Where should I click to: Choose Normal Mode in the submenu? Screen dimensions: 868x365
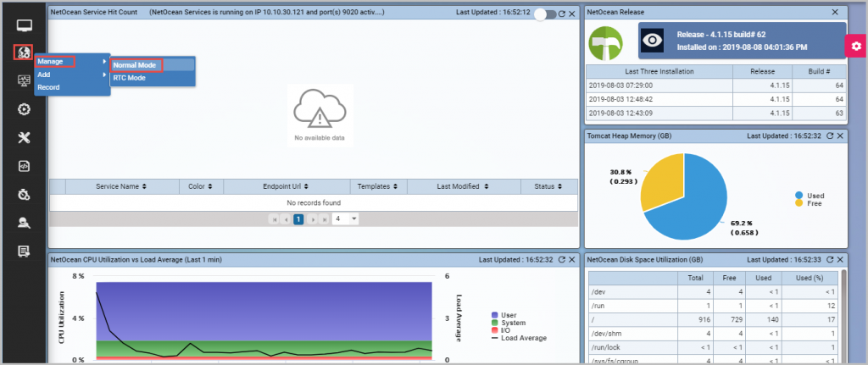point(153,64)
